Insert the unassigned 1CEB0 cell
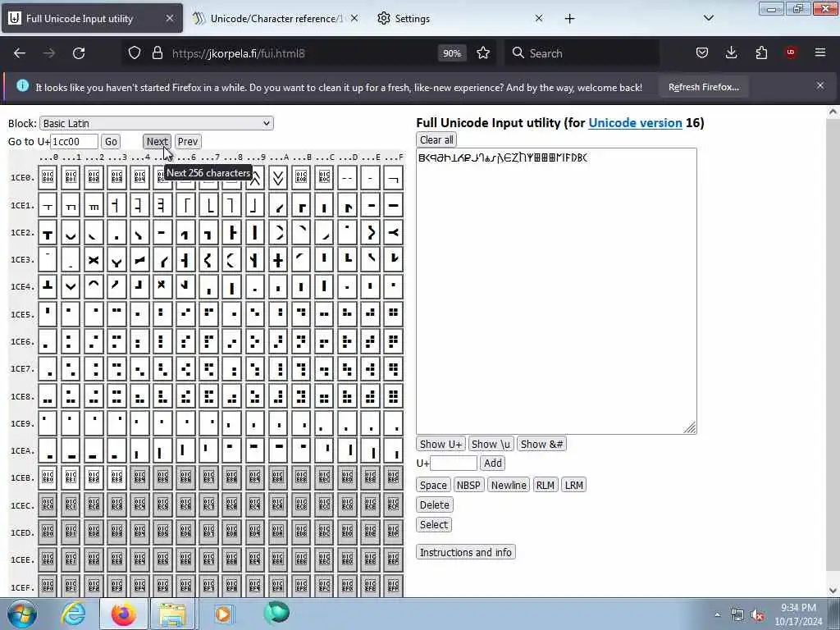 tap(48, 478)
